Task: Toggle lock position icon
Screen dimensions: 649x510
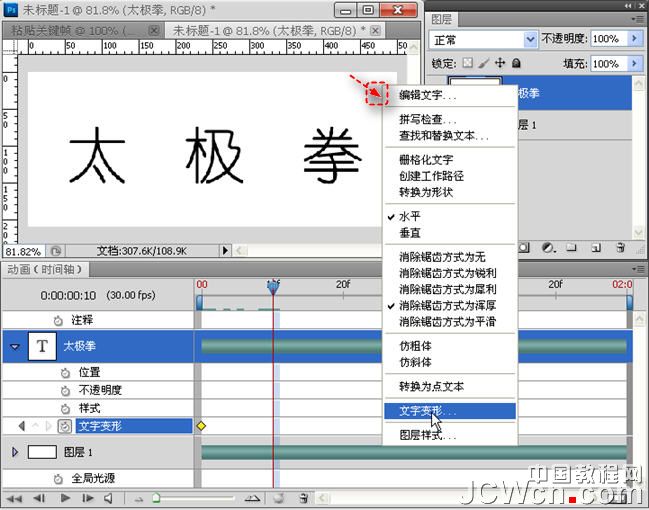Action: point(500,63)
